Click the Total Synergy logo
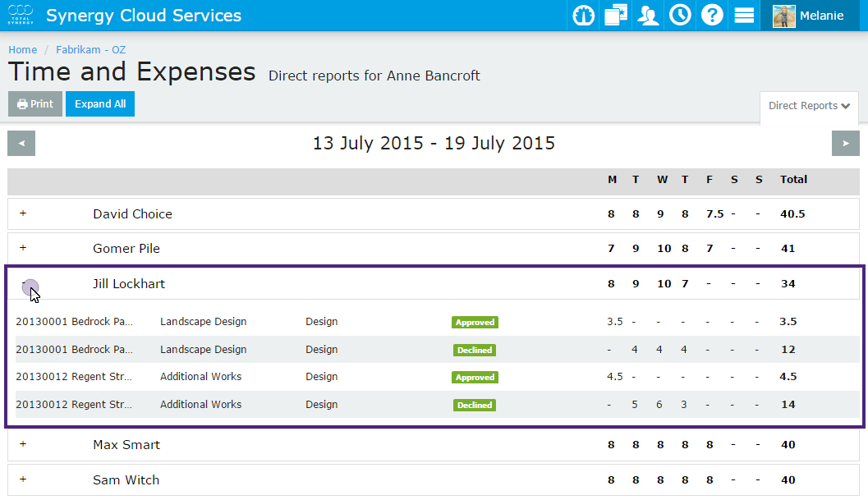Screen dimensions: 868x500 (20, 16)
